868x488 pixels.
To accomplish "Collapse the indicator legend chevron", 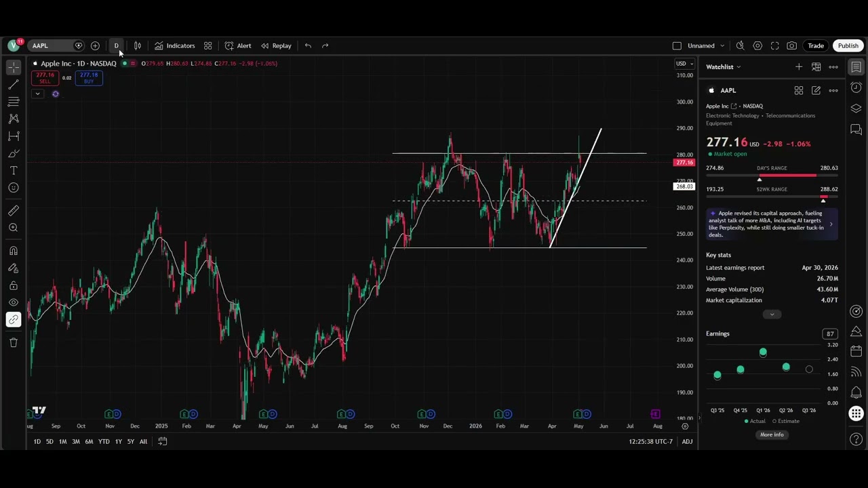I will (37, 94).
